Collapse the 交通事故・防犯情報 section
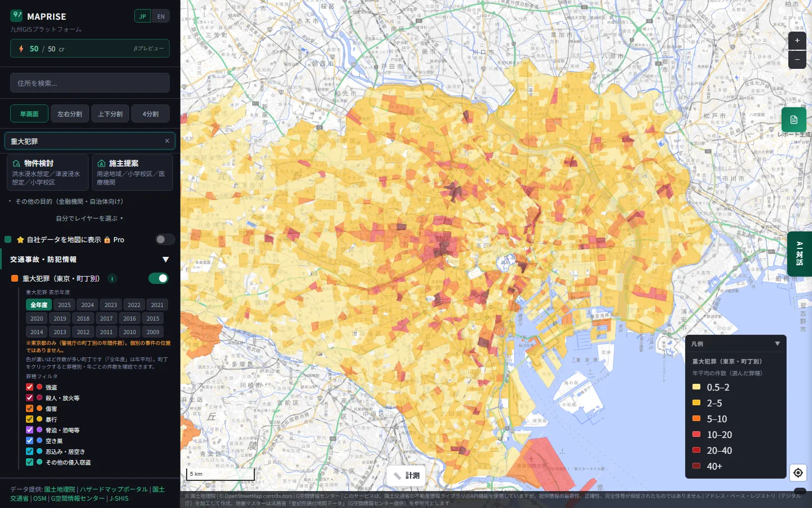The width and height of the screenshot is (812, 508). [x=166, y=260]
